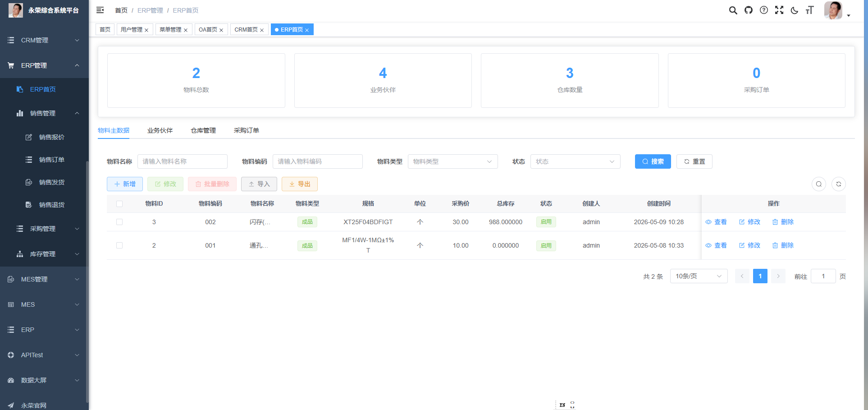Refresh table with round refresh icon
Viewport: 868px width, 410px height.
coord(839,184)
